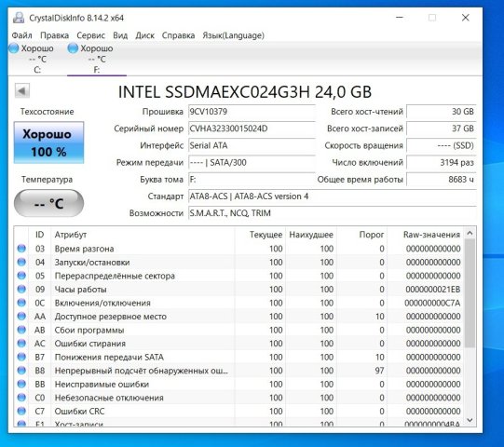Image resolution: width=504 pixels, height=447 pixels.
Task: Click the features field S.M.A.R.T., NCQ, TRIM
Action: (x=332, y=213)
